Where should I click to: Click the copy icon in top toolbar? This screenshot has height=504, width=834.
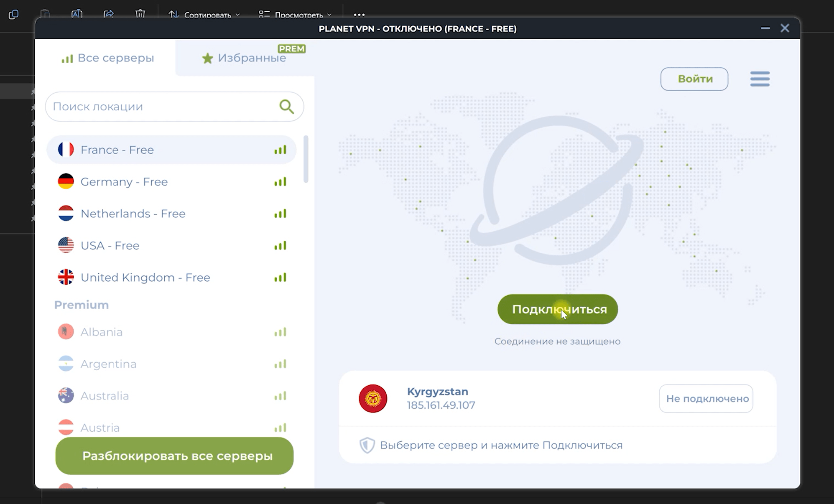point(13,15)
